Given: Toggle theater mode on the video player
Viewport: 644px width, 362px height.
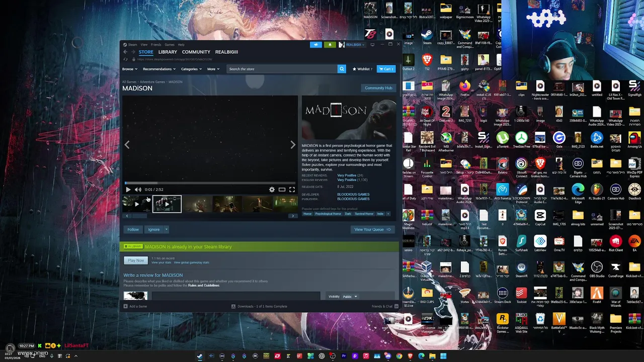Looking at the screenshot, I should pos(282,190).
